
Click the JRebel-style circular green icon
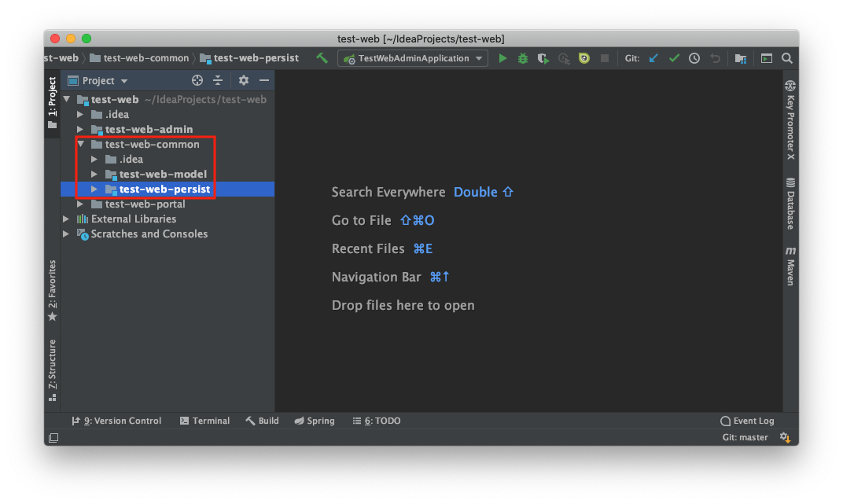(x=583, y=58)
